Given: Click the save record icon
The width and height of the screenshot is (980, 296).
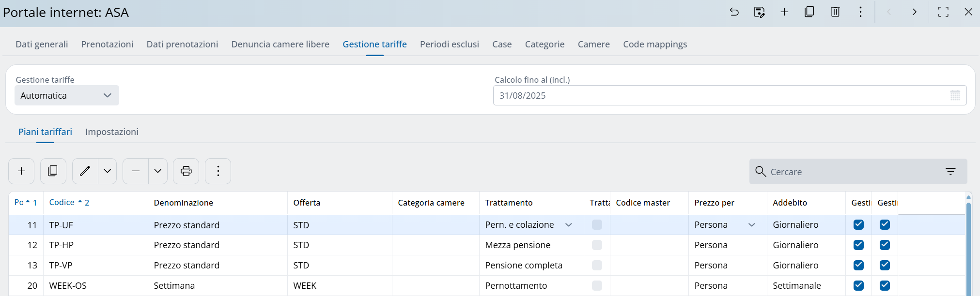Looking at the screenshot, I should tap(760, 12).
